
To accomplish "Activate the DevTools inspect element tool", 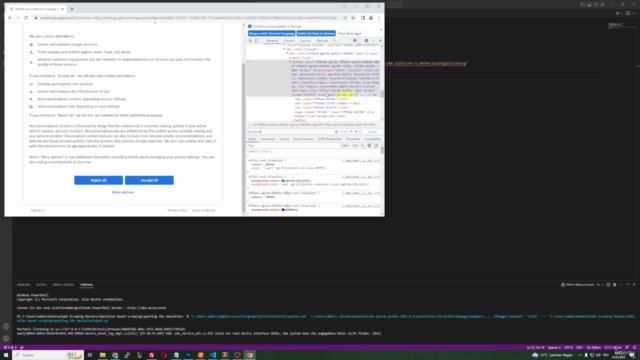I will [251, 41].
